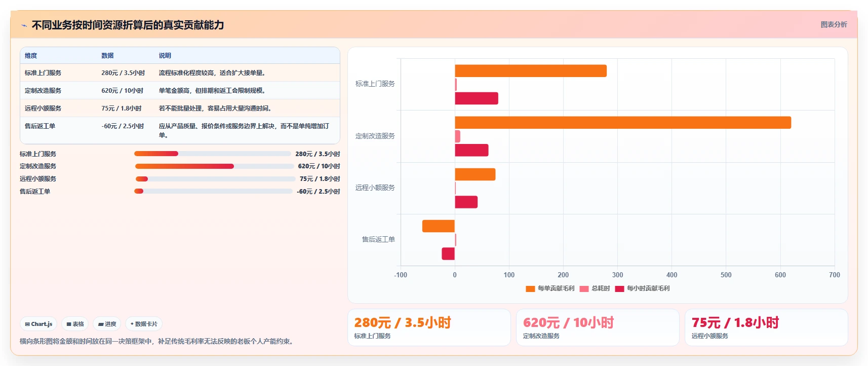Click the Chart.js tag
Viewport: 868px width, 366px height.
pos(38,324)
